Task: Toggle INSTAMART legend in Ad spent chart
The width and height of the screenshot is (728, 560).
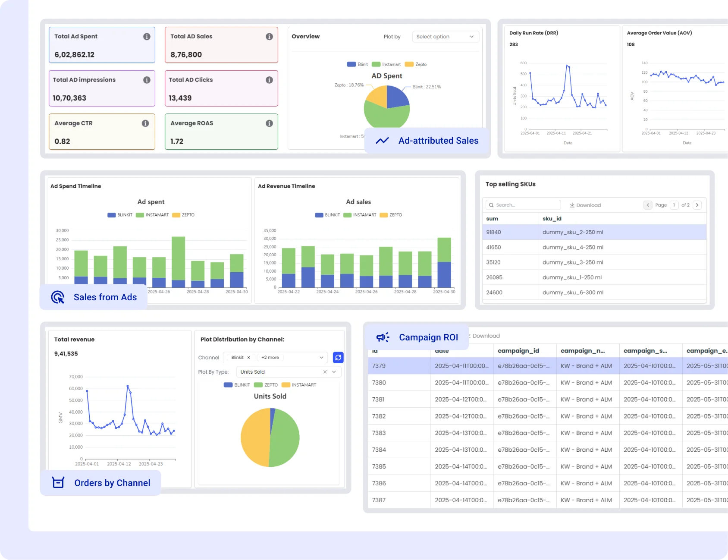Action: (152, 215)
